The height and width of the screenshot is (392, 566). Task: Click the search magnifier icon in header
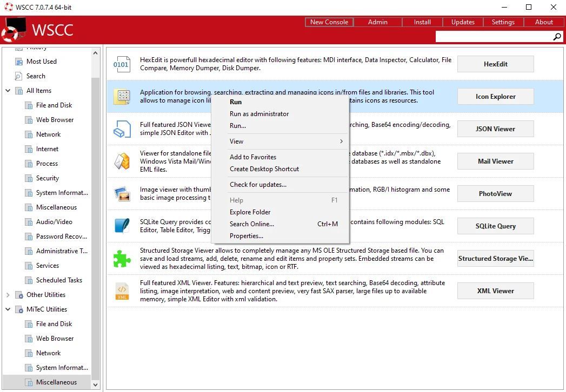click(x=557, y=37)
